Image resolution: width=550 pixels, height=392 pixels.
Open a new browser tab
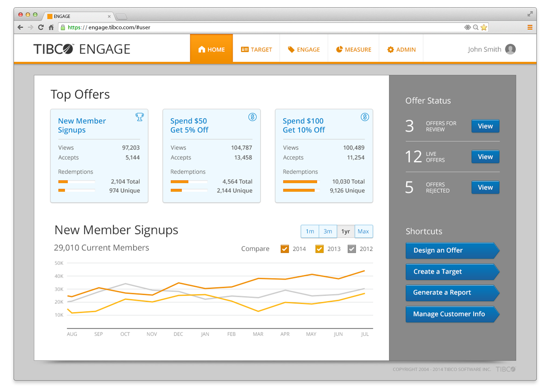point(121,16)
